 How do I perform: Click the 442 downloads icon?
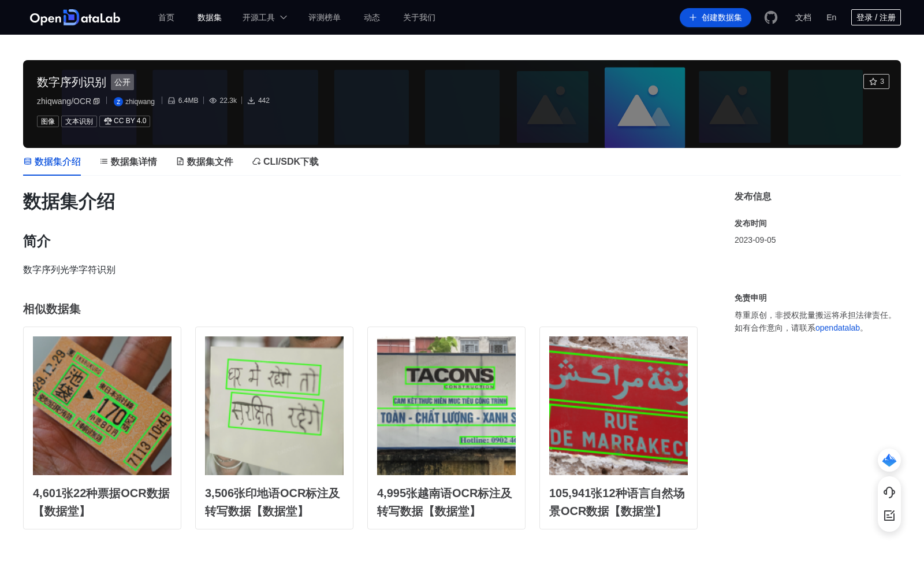[251, 101]
